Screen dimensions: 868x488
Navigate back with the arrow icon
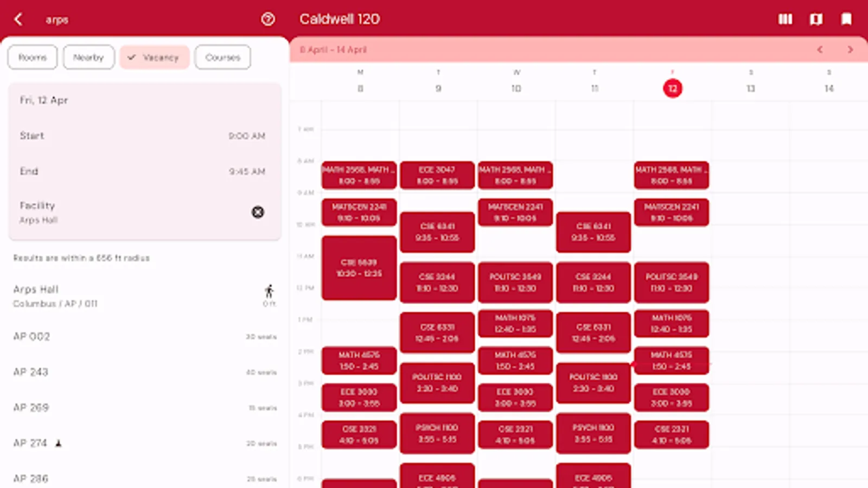click(x=18, y=19)
